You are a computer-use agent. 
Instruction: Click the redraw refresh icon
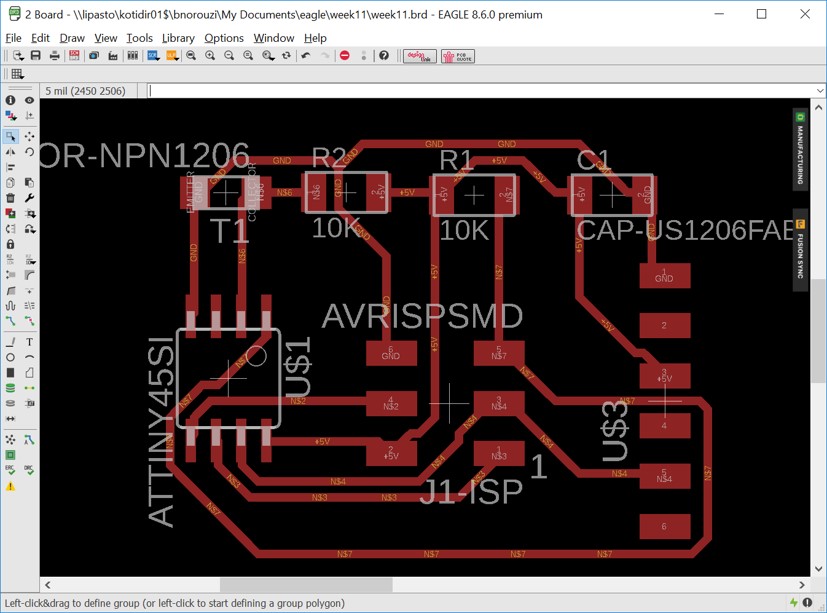[x=286, y=55]
